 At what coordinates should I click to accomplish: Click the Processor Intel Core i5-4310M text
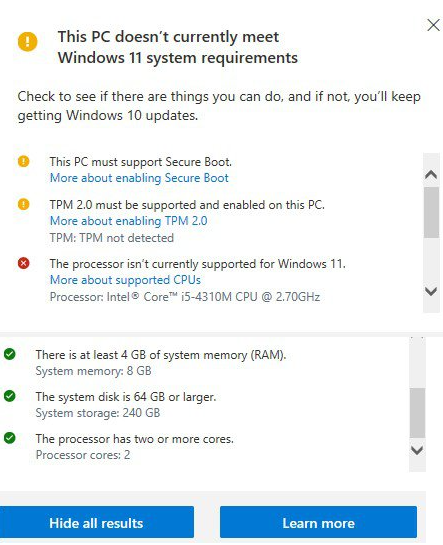coord(185,297)
